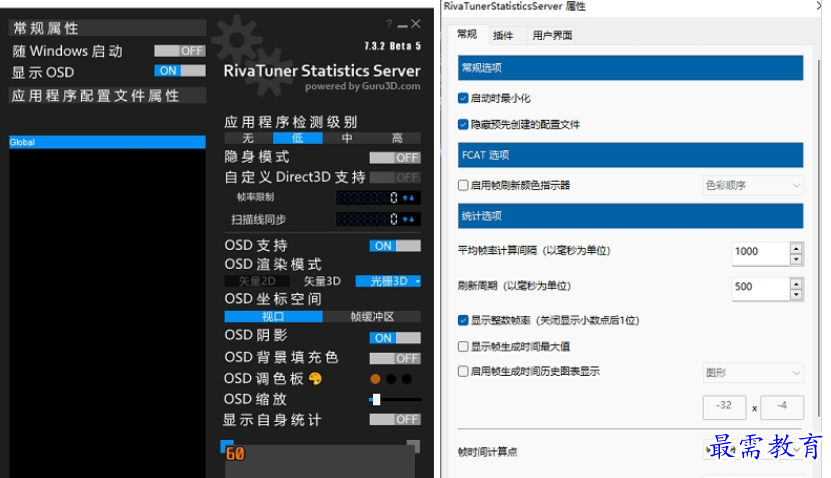Screen dimensions: 831x478
Task: Toggle OSD support switch
Action: pyautogui.click(x=395, y=246)
